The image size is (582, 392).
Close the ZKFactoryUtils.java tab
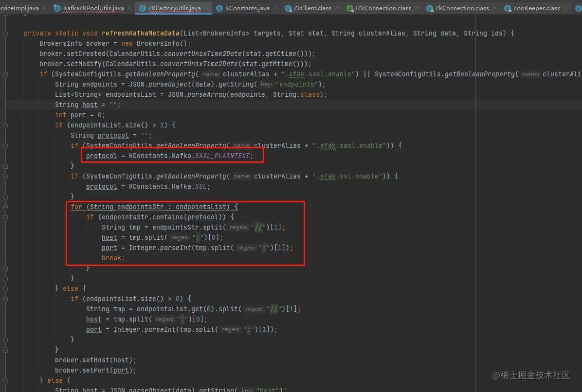(206, 8)
